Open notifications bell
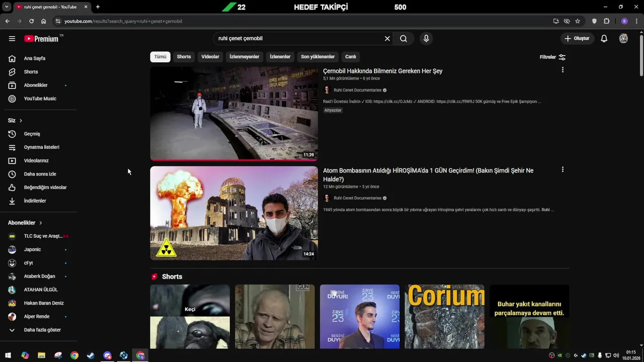The image size is (644, 362). pos(604,39)
